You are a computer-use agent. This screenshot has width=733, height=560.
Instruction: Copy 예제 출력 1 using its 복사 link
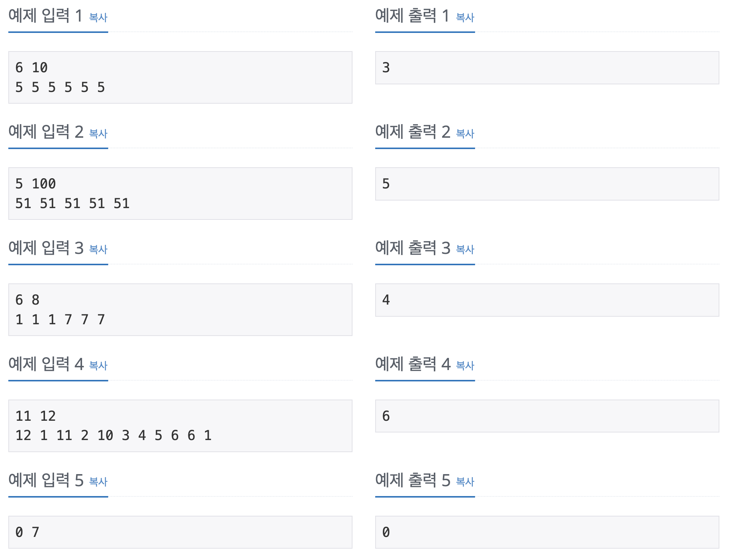coord(465,17)
